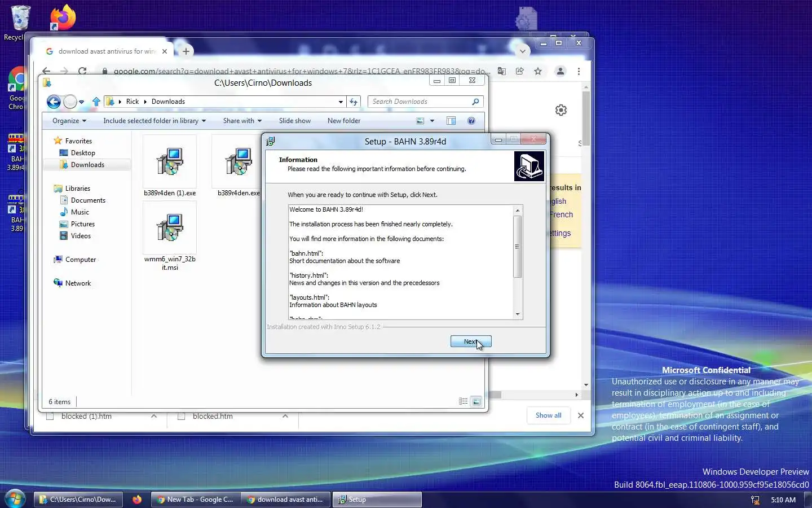Viewport: 812px width, 508px height.
Task: Open Explorer help icon
Action: click(471, 121)
